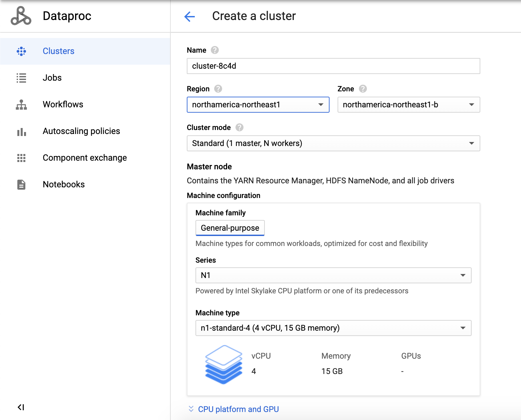Select the Clusters icon in the sidebar
The width and height of the screenshot is (521, 420).
21,51
